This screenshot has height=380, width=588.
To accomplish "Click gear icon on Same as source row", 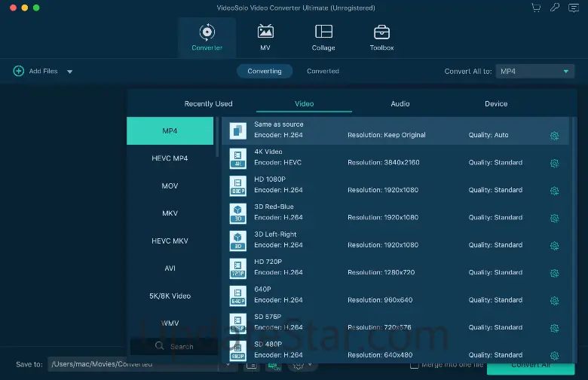I will 554,136.
